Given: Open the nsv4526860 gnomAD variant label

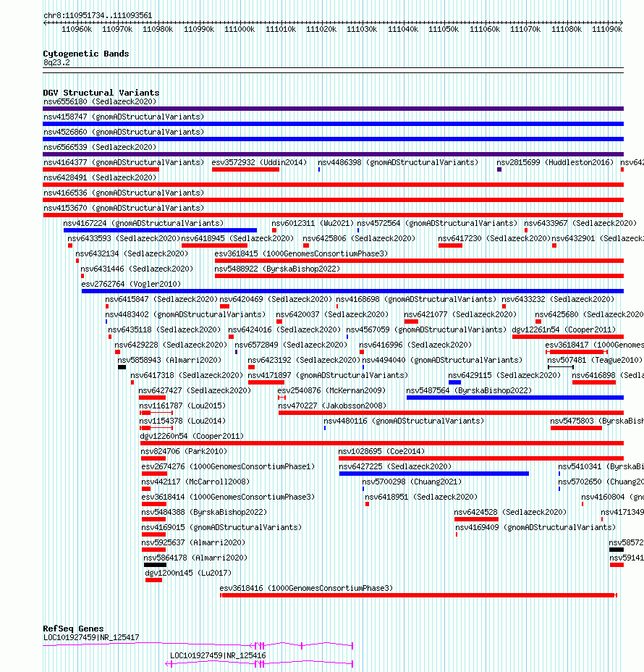Looking at the screenshot, I should (124, 132).
